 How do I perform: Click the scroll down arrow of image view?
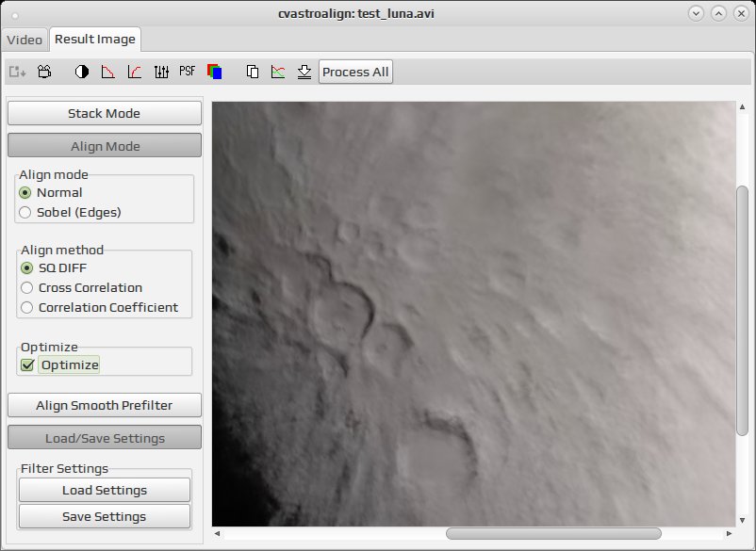(x=742, y=520)
